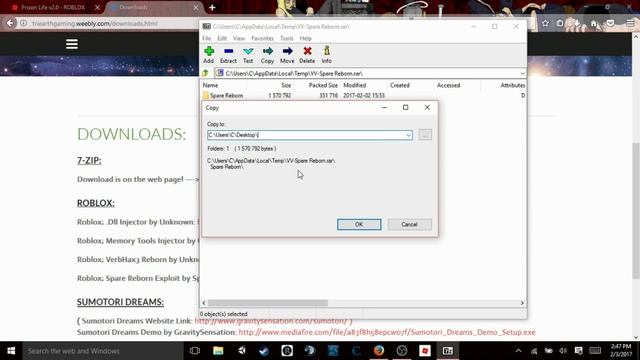Image resolution: width=640 pixels, height=360 pixels.
Task: Open the View menu in 7-Zip
Action: [239, 38]
